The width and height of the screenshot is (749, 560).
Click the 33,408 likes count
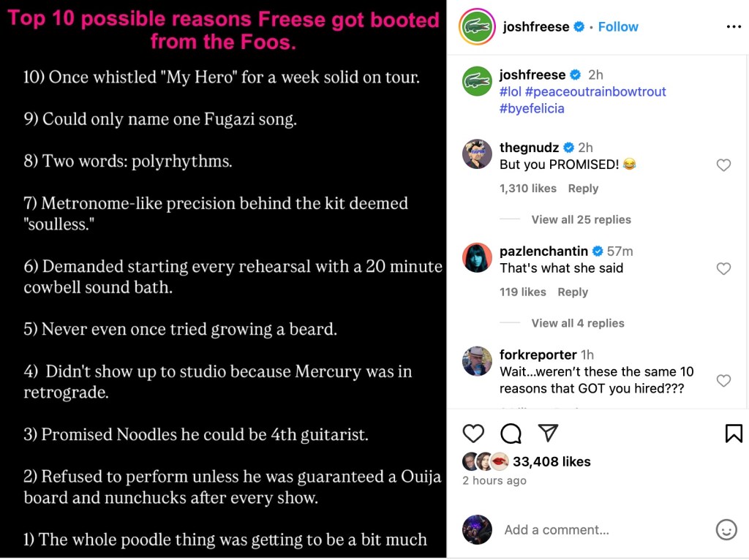click(x=552, y=461)
